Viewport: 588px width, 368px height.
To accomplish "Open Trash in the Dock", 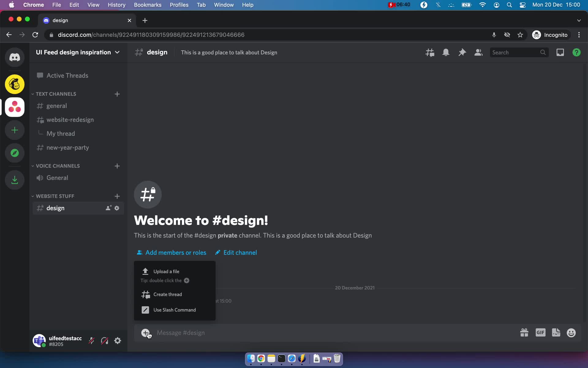I will [x=337, y=358].
